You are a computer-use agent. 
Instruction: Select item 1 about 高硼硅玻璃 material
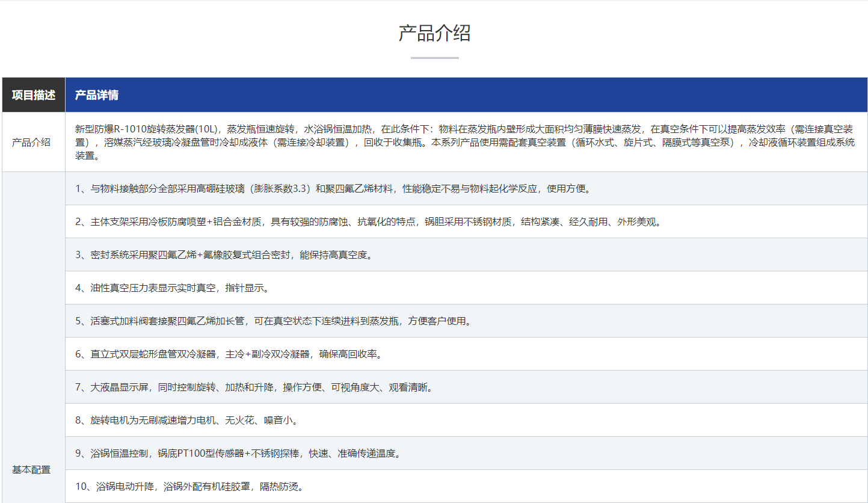point(333,189)
